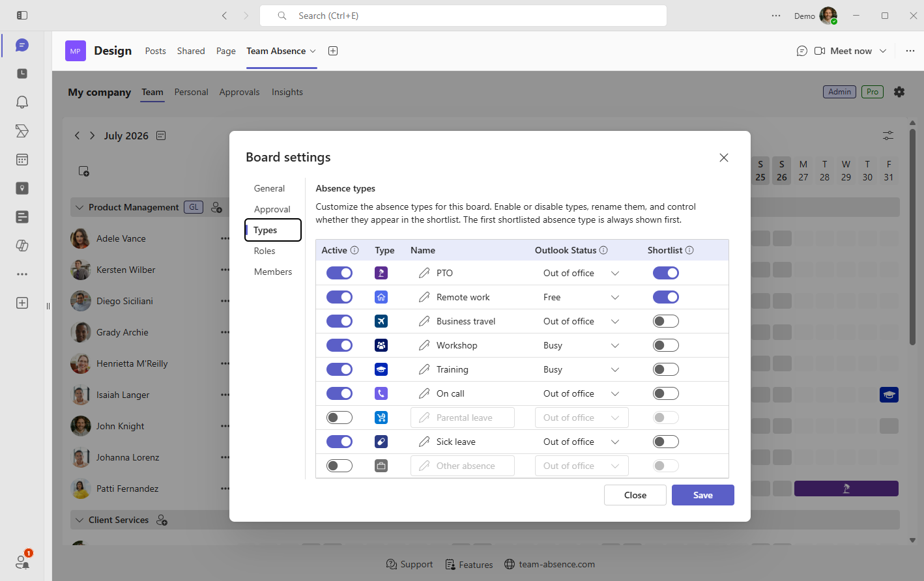Open the Support link in footer
Screen dimensions: 924x581
point(409,564)
